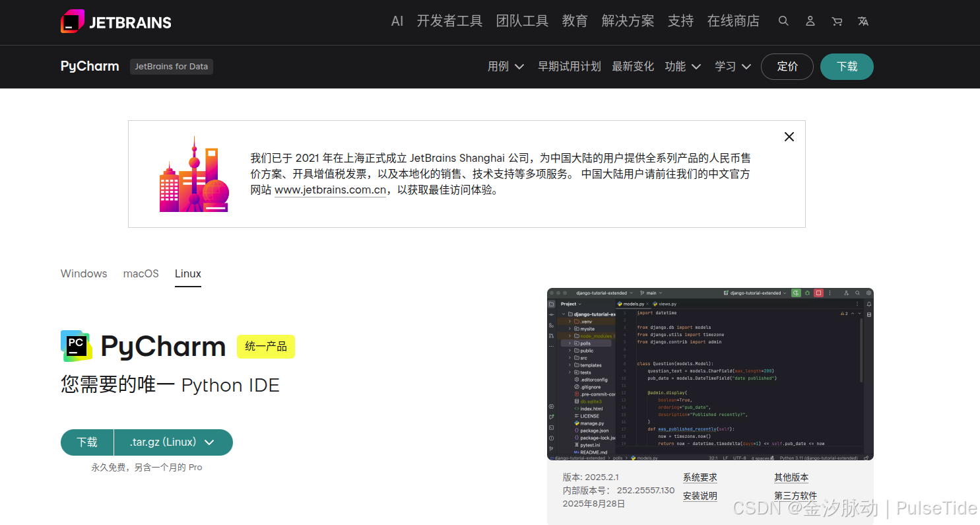Click the JetBrains logo
980x525 pixels.
point(116,22)
